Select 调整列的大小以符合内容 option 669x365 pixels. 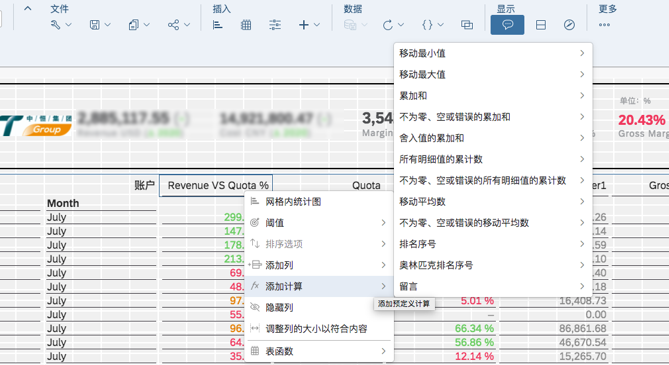click(x=319, y=329)
